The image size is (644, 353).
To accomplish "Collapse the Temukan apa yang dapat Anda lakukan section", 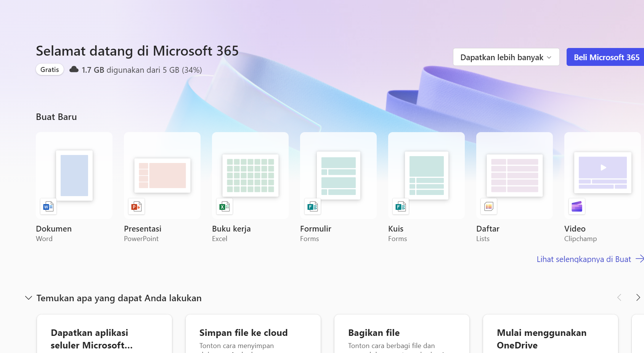I will coord(29,298).
